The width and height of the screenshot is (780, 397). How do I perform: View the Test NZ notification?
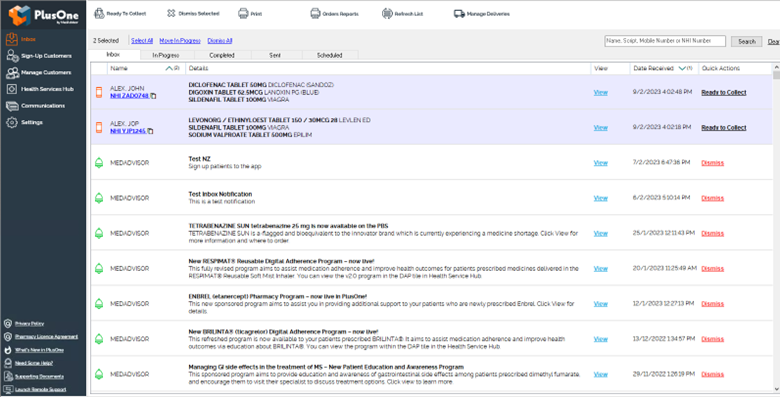[x=600, y=163]
